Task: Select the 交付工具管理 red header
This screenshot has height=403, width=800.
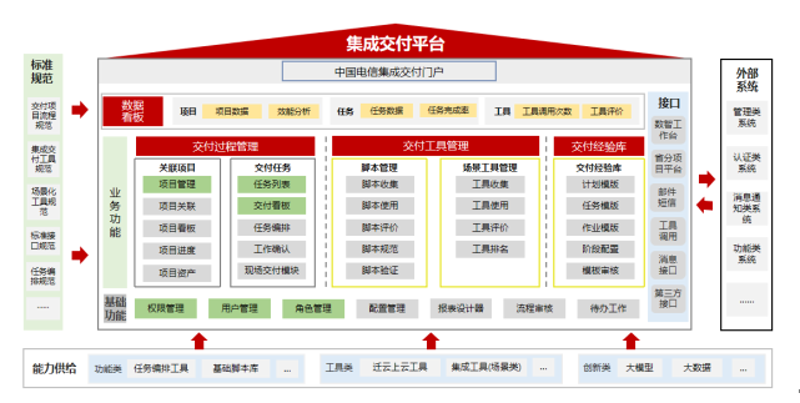Action: [x=435, y=146]
